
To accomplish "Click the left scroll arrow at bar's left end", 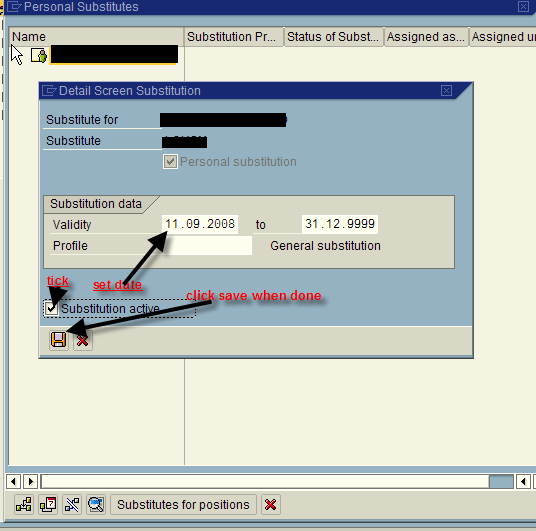I will coord(13,481).
